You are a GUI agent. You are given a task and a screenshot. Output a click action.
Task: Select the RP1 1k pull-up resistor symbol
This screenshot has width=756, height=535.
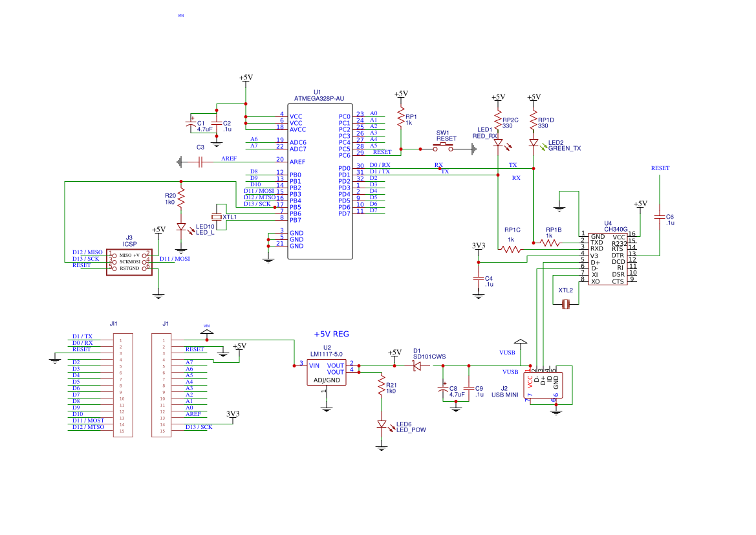[401, 117]
